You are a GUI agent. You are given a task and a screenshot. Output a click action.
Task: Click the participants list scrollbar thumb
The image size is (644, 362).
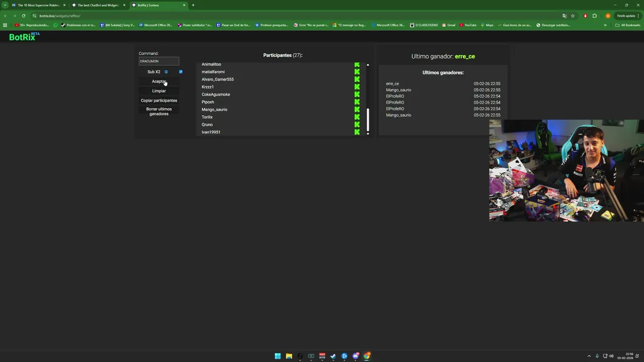click(x=368, y=119)
